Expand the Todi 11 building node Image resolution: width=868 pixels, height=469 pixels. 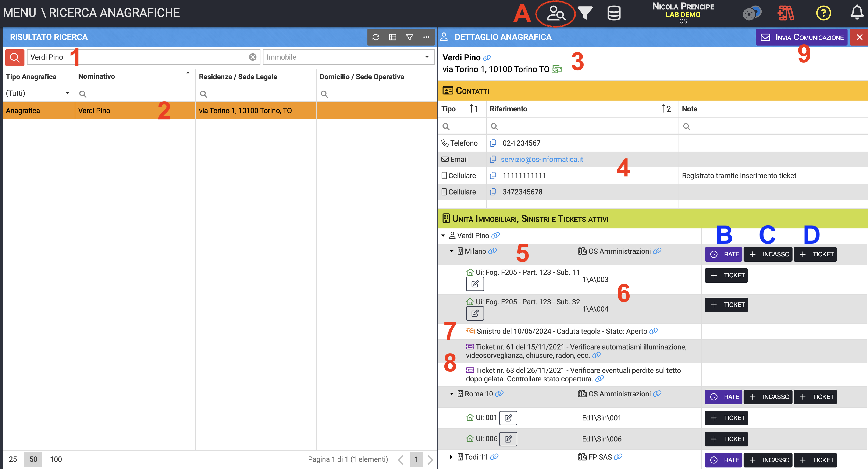pyautogui.click(x=451, y=457)
